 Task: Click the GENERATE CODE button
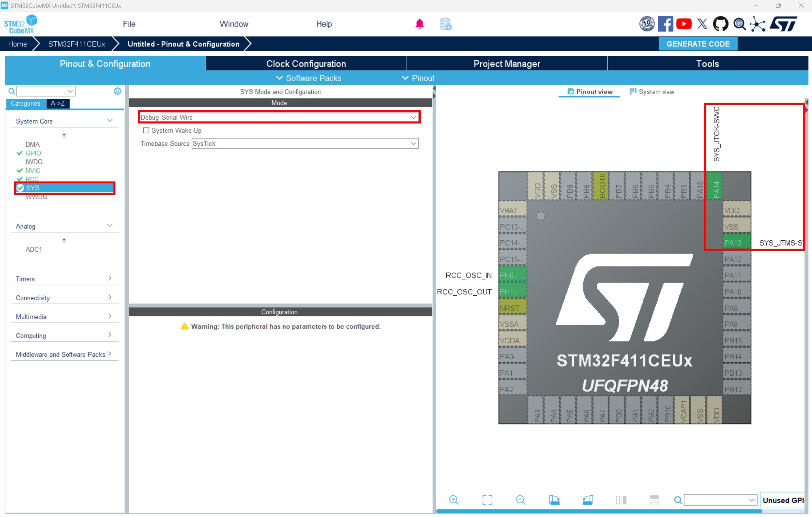698,44
